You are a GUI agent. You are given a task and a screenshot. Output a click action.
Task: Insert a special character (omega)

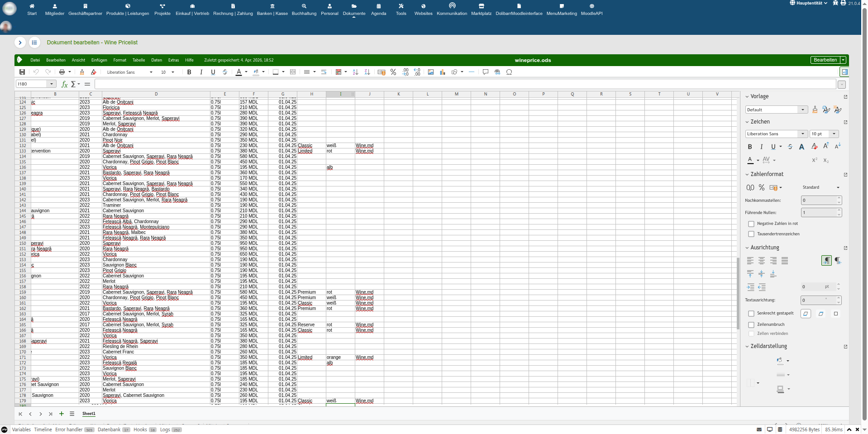tap(509, 72)
